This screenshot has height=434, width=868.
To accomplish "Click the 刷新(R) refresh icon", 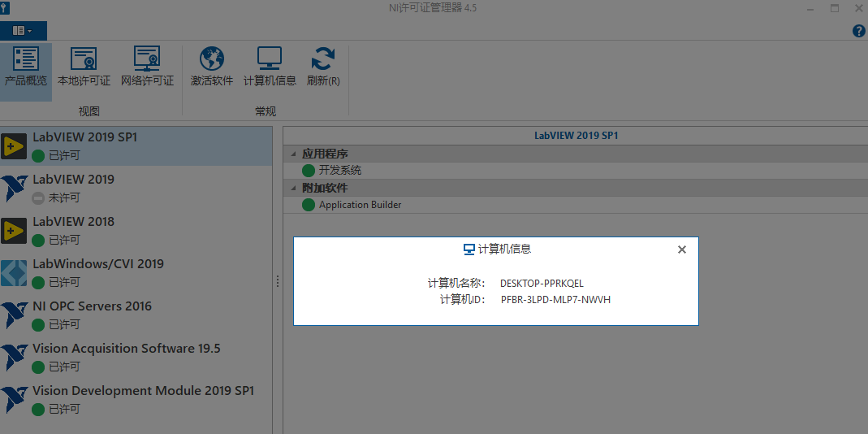I will [323, 59].
